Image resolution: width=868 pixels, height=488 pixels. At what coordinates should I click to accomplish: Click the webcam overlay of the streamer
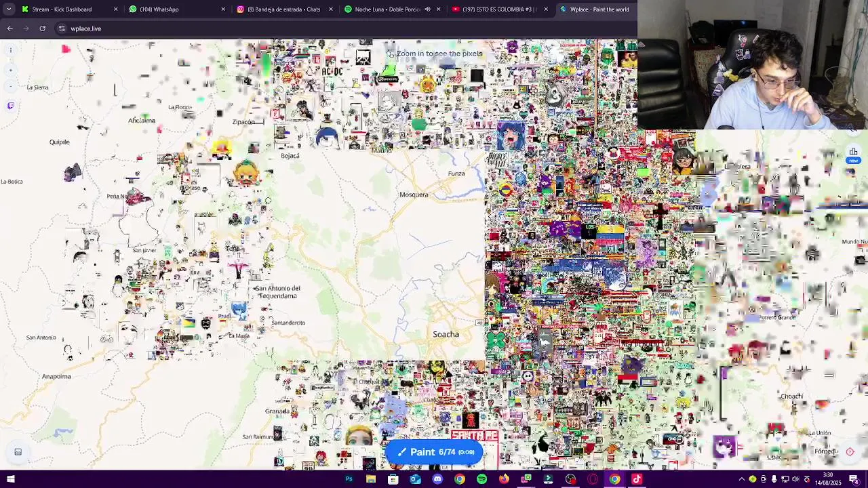(753, 64)
